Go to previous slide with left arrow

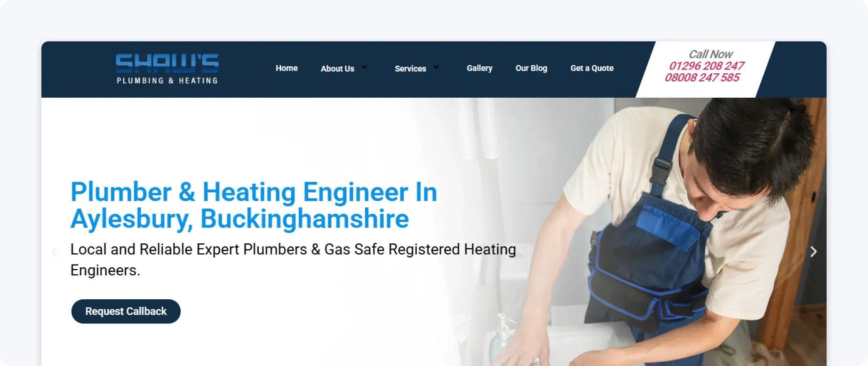(55, 251)
